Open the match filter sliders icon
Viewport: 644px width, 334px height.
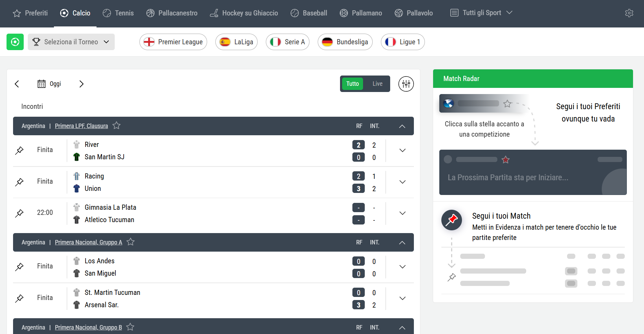[406, 84]
